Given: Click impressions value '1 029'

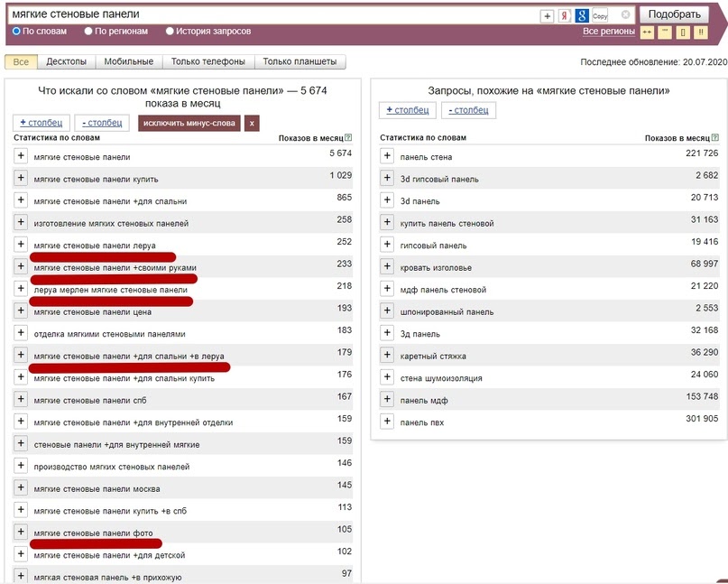Looking at the screenshot, I should click(341, 175).
